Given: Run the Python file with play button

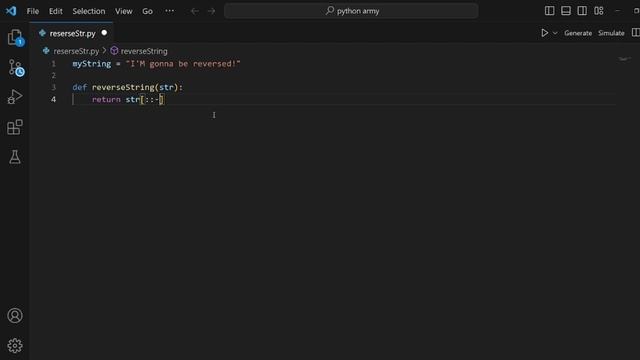Looking at the screenshot, I should tap(544, 33).
